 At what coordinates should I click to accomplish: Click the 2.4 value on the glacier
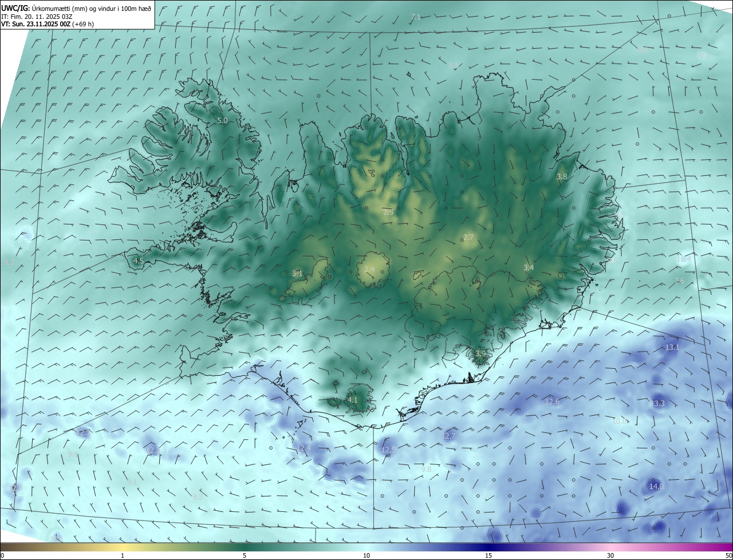[369, 269]
